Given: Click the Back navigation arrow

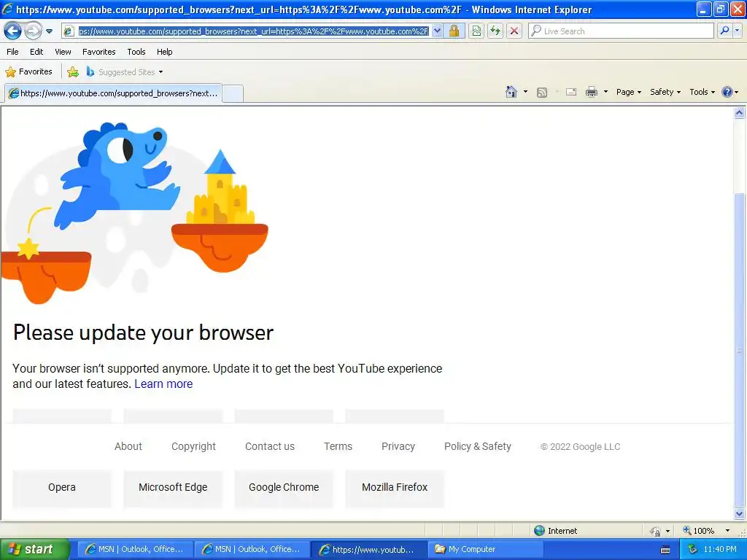Looking at the screenshot, I should pos(13,31).
